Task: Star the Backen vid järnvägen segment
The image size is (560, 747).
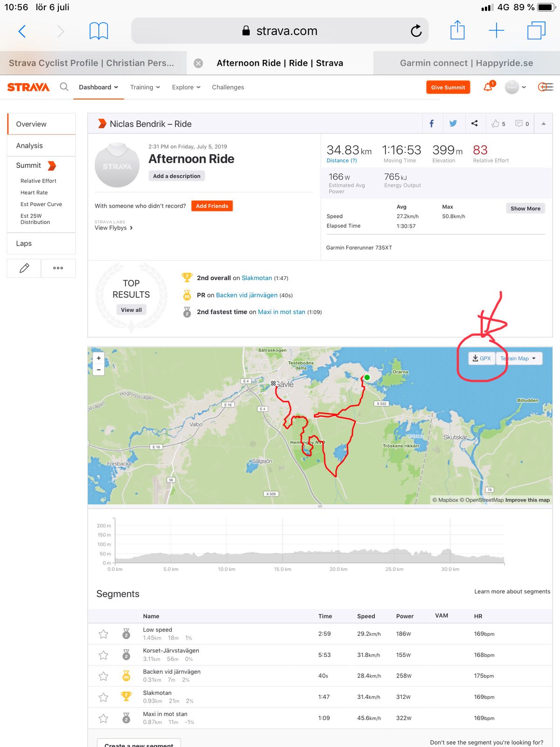Action: click(x=104, y=676)
